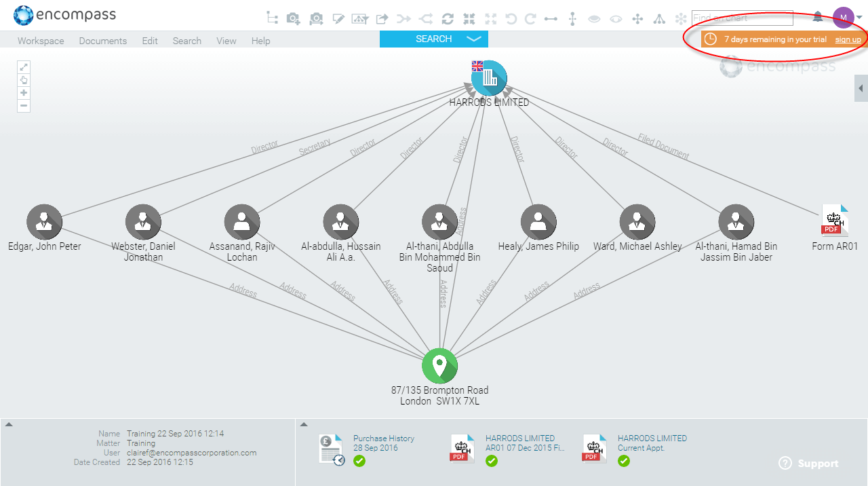Open the HARRODS LIMITED Current Appt. PDF icon
The image size is (868, 486).
[594, 449]
